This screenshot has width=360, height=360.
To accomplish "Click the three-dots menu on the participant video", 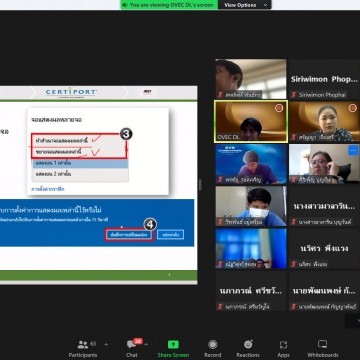I will [x=353, y=150].
